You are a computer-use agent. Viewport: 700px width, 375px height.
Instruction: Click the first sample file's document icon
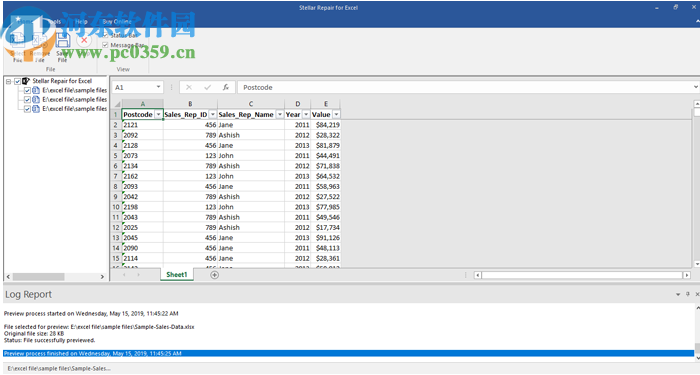[36, 90]
